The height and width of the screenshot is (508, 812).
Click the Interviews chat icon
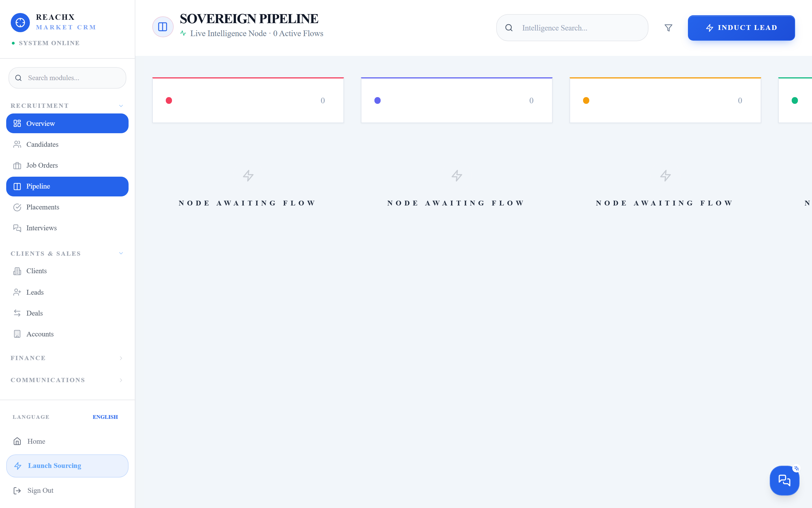(x=17, y=228)
